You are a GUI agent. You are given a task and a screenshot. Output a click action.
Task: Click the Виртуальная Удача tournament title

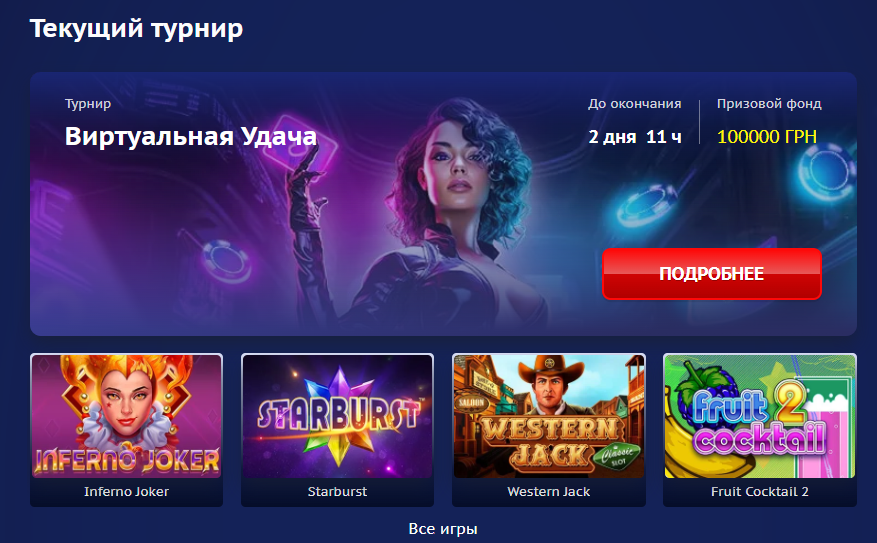[191, 136]
